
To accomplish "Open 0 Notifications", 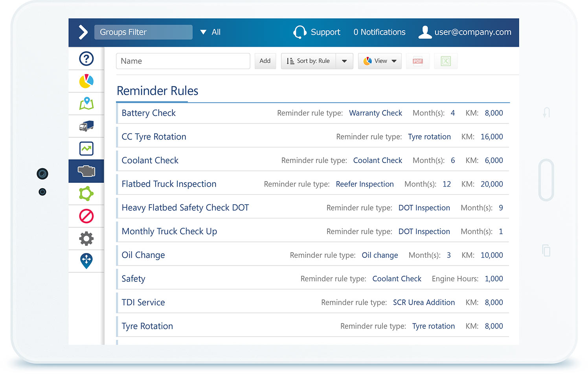I will (379, 32).
